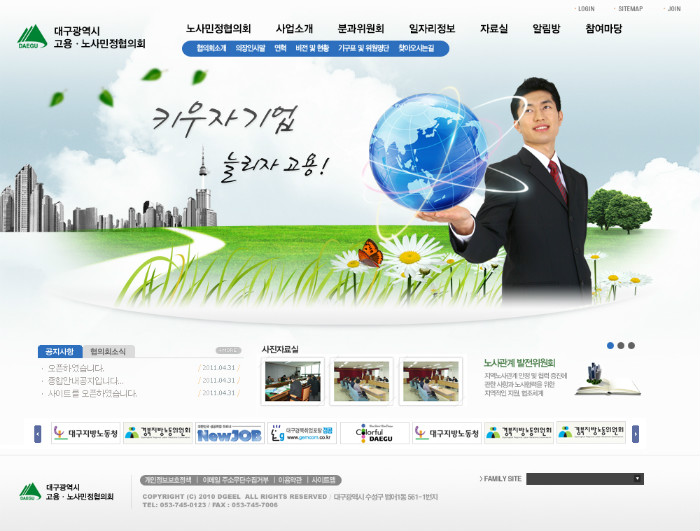Viewport: 700px width, 531px height.
Task: Select the third slide indicator dot
Action: click(631, 346)
